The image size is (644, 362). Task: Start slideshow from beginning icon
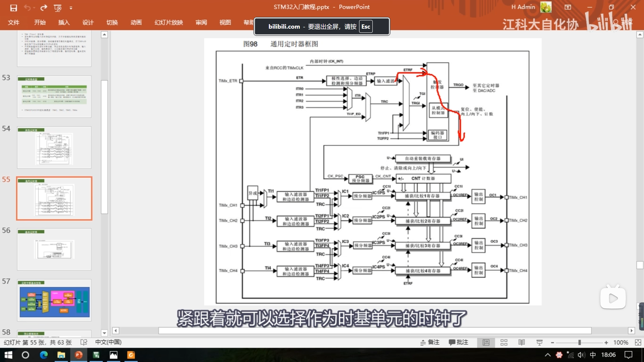point(58,8)
